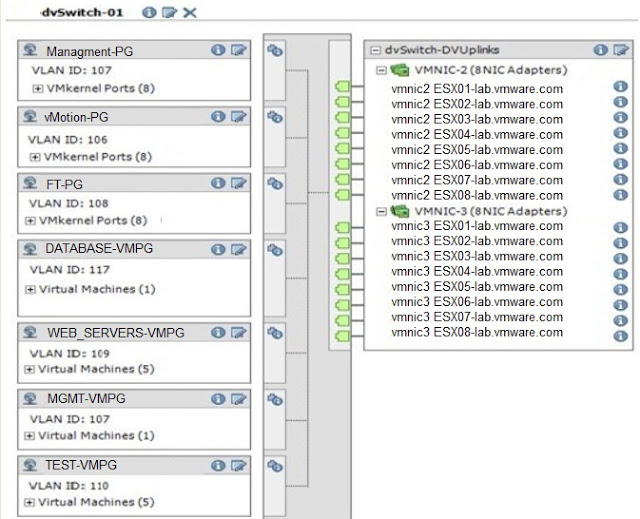
Task: Click the port connection icon beside FT-PG
Action: (275, 183)
